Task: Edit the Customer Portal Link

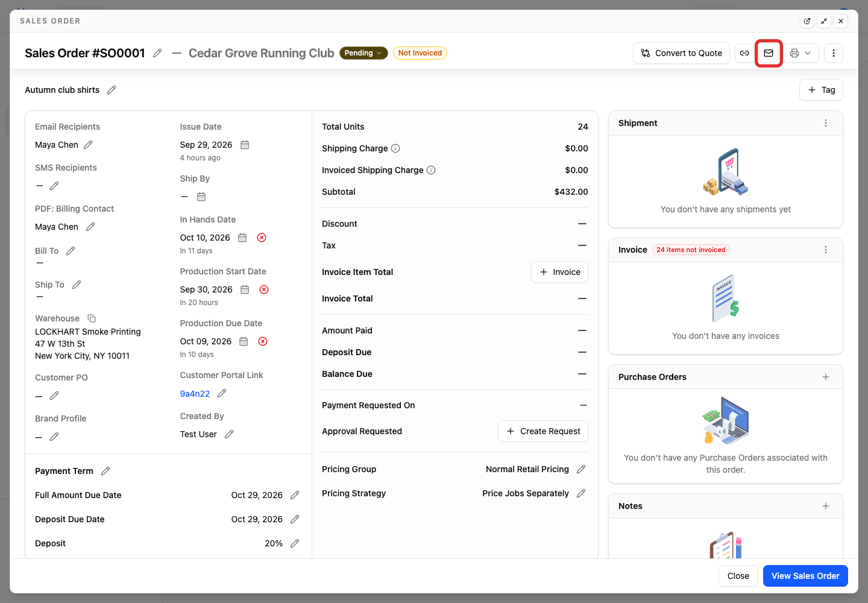Action: click(x=222, y=393)
